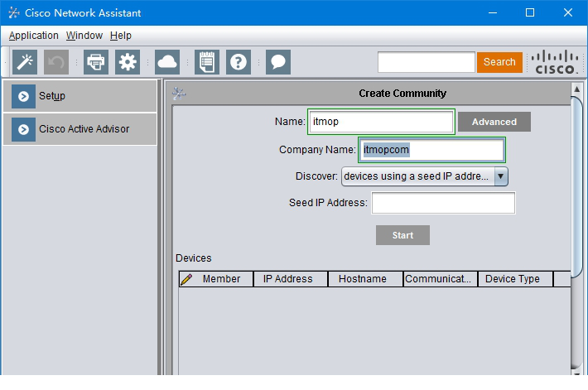Click the Cisco logo
This screenshot has height=390, width=588.
tap(555, 62)
